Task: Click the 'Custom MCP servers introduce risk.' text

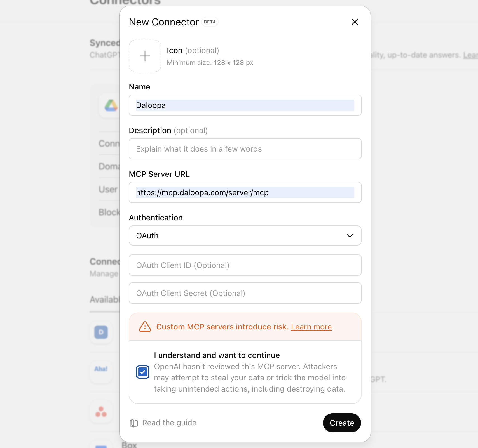Action: point(222,327)
